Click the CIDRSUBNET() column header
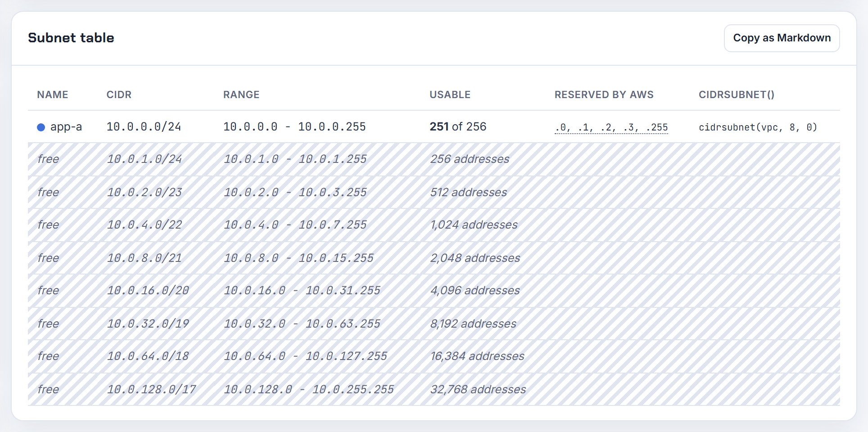Viewport: 868px width, 432px height. (x=737, y=95)
